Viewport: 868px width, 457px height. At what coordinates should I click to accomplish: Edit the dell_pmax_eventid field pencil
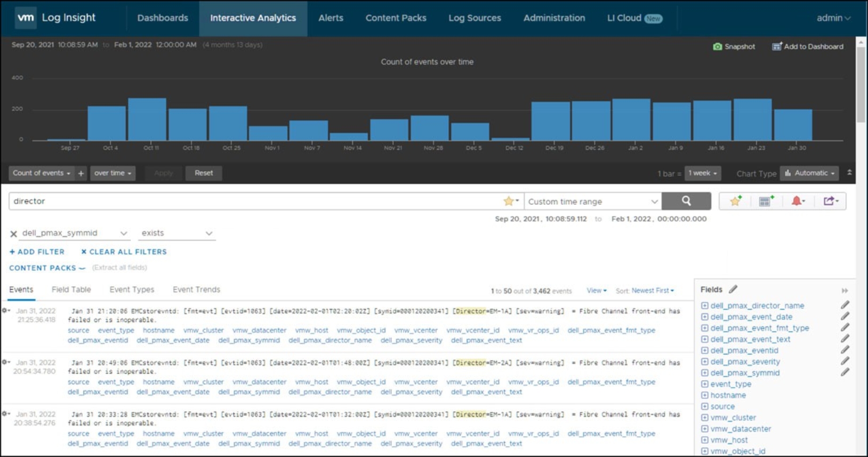[x=845, y=350]
